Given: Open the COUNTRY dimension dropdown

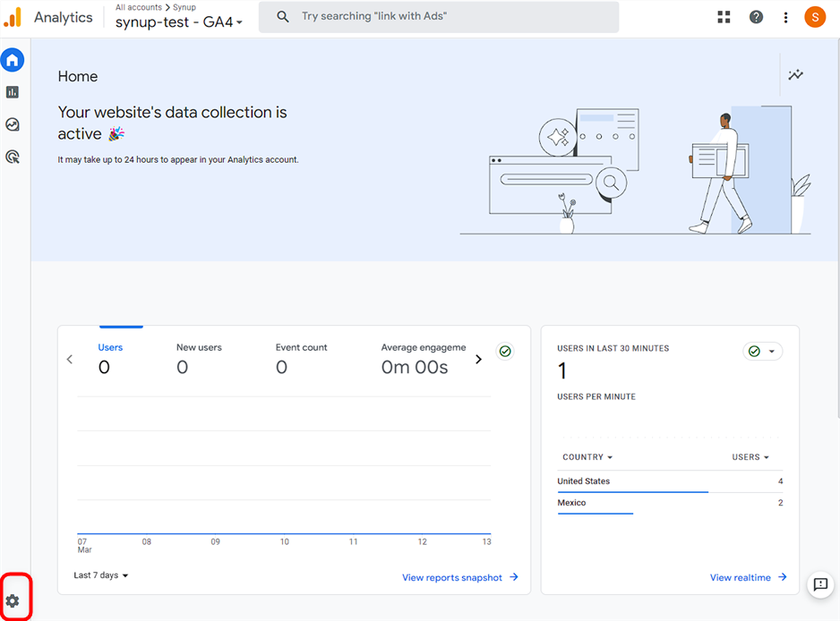Looking at the screenshot, I should click(587, 457).
